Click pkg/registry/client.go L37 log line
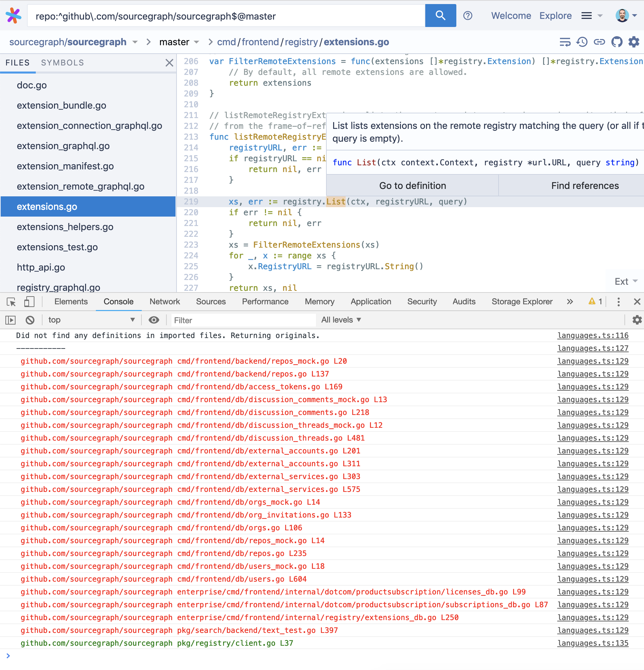The height and width of the screenshot is (670, 644). 157,643
